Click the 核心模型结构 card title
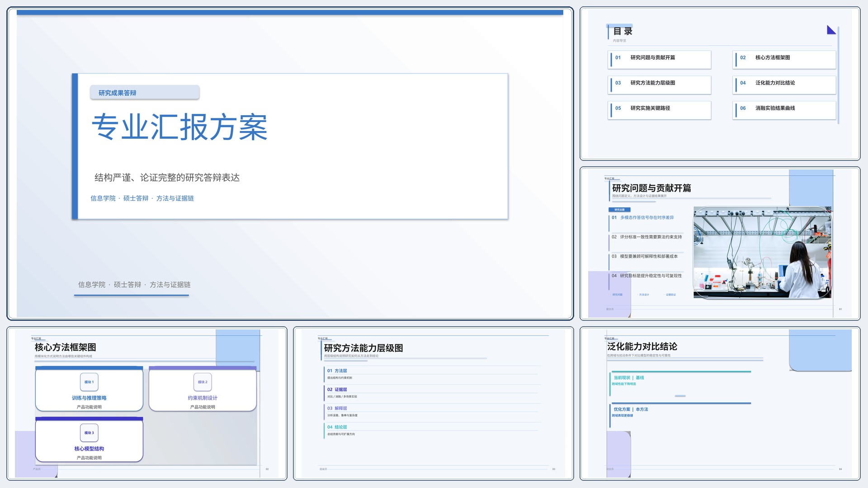The height and width of the screenshot is (488, 868). tap(89, 449)
